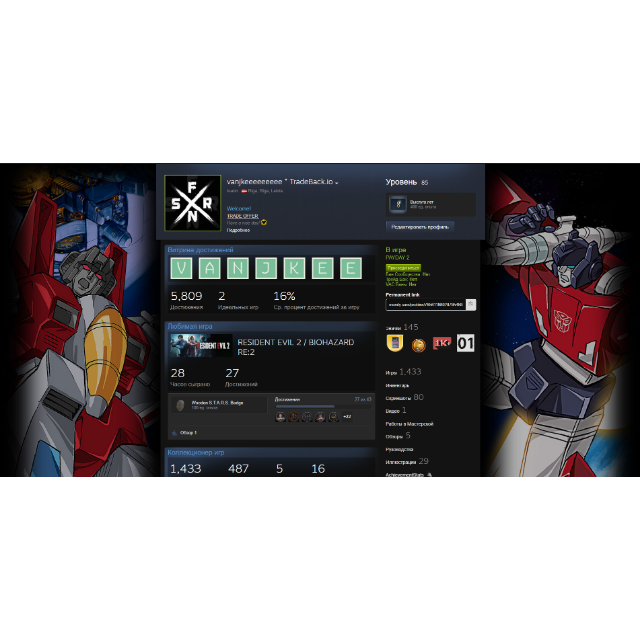Click the 487 count in Коллекционер игр
640x640 pixels.
(238, 469)
